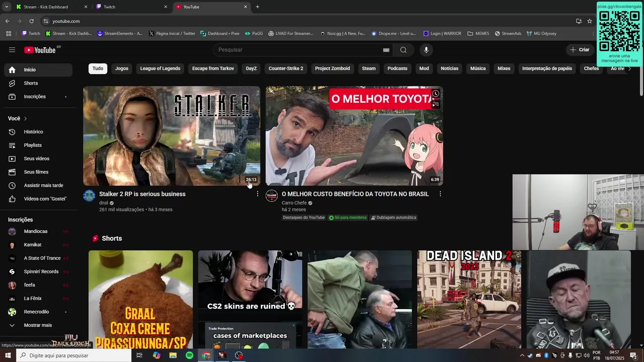Click taskbar search box
The image size is (644, 362).
[73, 355]
